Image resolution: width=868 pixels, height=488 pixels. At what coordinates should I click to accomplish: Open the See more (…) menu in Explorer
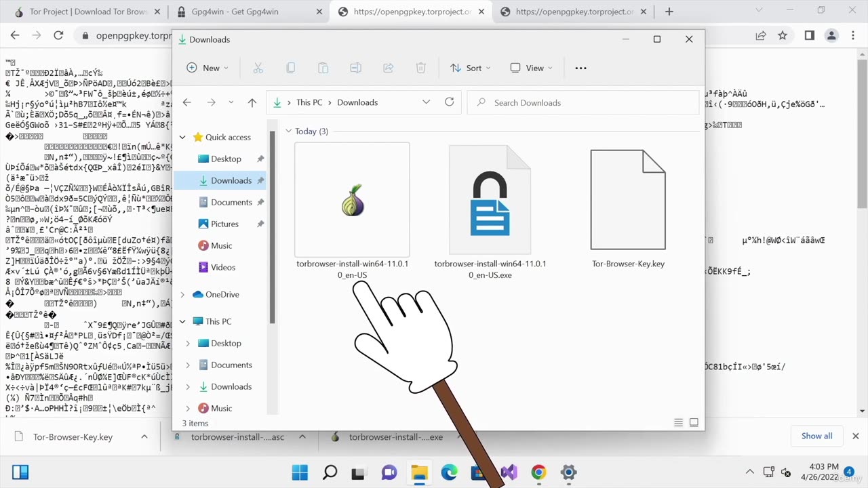[x=580, y=68]
